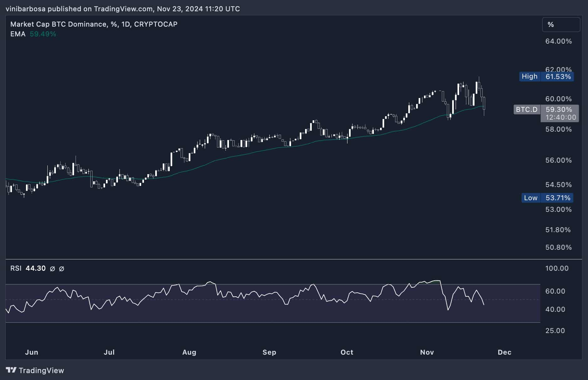Image resolution: width=588 pixels, height=380 pixels.
Task: Click the Jul label on time axis
Action: click(x=109, y=352)
